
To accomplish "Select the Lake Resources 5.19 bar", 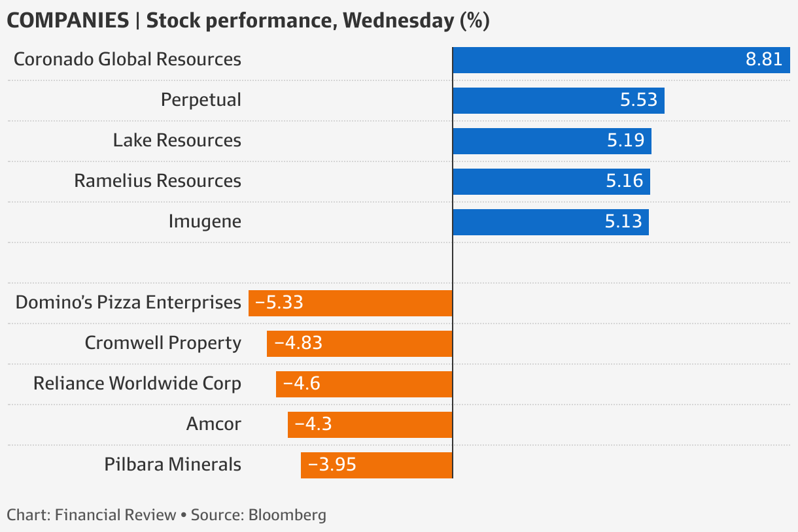I will pos(551,141).
